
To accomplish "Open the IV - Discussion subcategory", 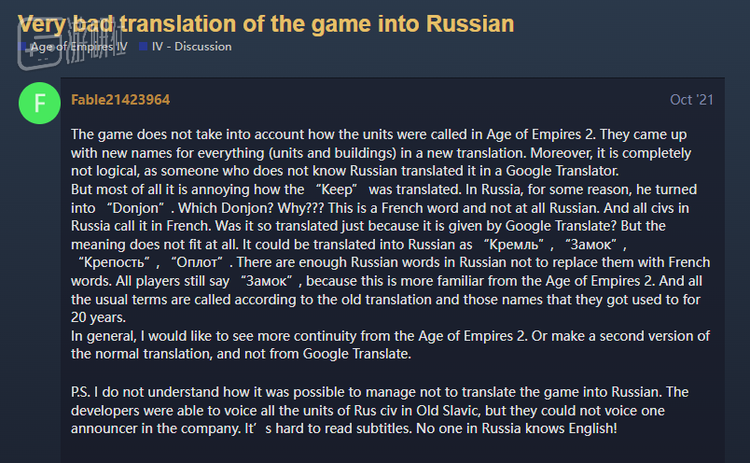I will click(x=191, y=46).
